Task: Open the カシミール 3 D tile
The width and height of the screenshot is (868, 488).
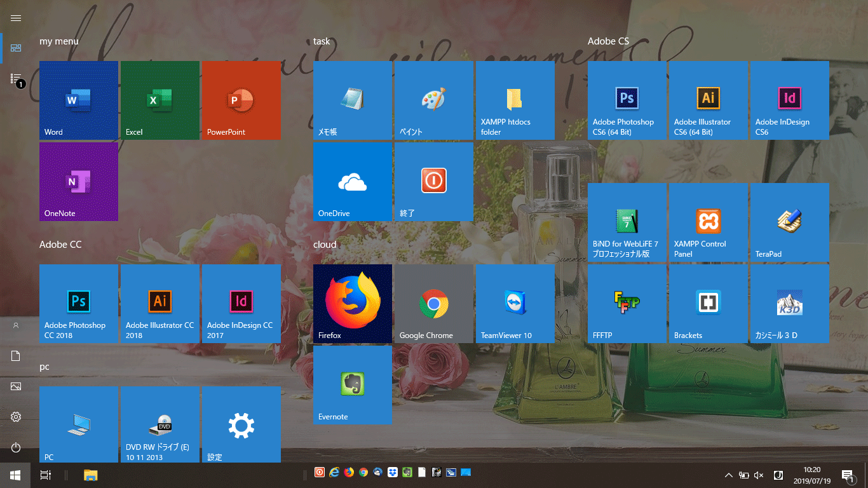Action: pos(790,304)
